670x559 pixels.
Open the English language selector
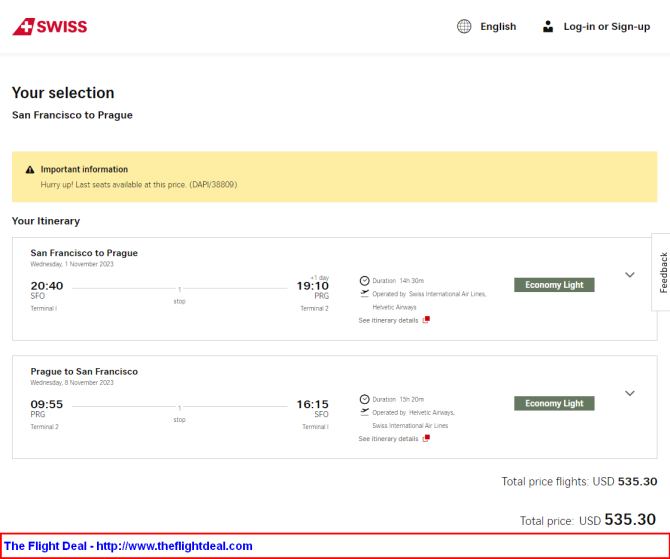pyautogui.click(x=498, y=26)
